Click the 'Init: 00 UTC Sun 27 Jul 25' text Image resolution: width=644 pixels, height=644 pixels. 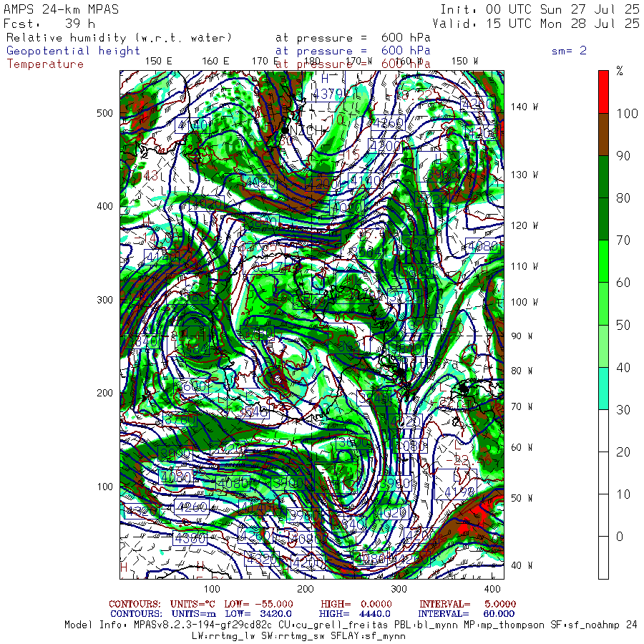(540, 9)
